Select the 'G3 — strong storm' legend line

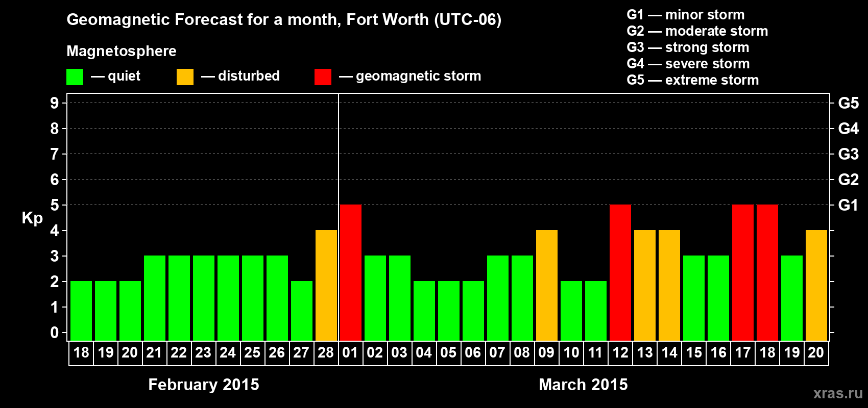[688, 47]
